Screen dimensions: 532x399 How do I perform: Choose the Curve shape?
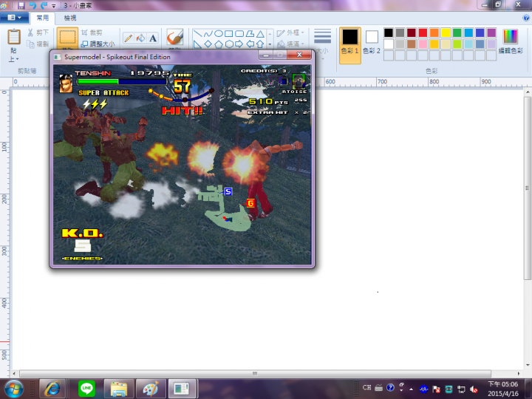coord(208,33)
